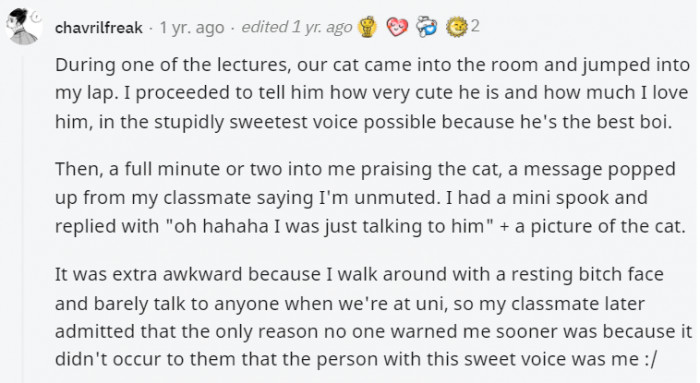Click the gold trophy award icon

click(x=367, y=27)
